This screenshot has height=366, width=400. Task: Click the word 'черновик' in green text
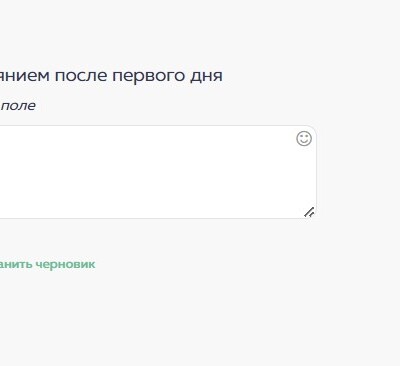(65, 264)
